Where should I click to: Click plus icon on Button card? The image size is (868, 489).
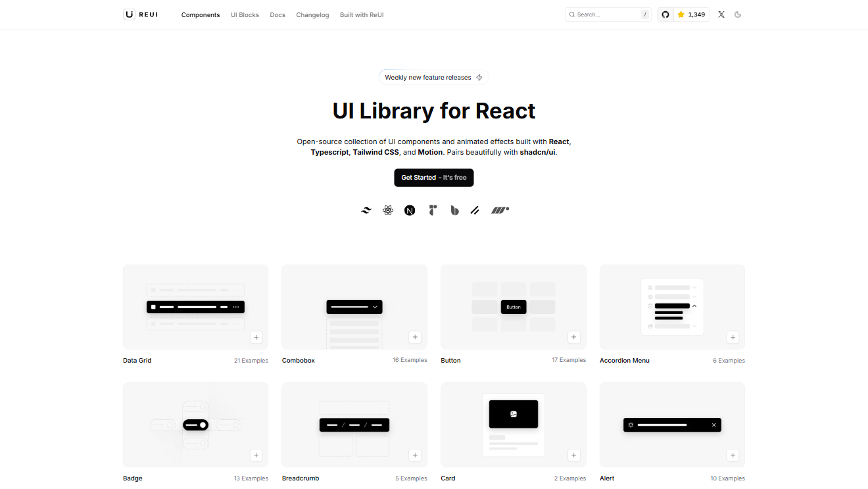(x=574, y=337)
